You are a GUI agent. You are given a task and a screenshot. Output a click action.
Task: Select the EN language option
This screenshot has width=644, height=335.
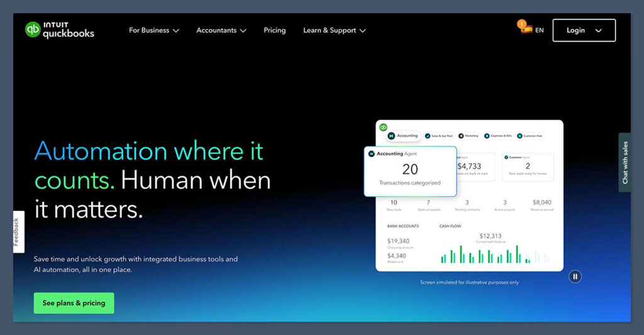pos(539,30)
